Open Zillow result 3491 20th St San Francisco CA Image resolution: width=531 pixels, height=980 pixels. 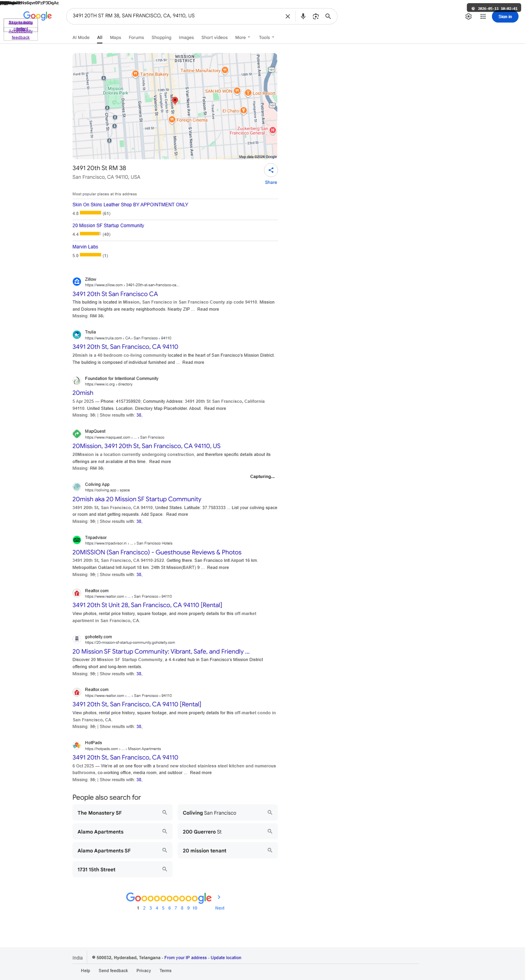click(115, 294)
